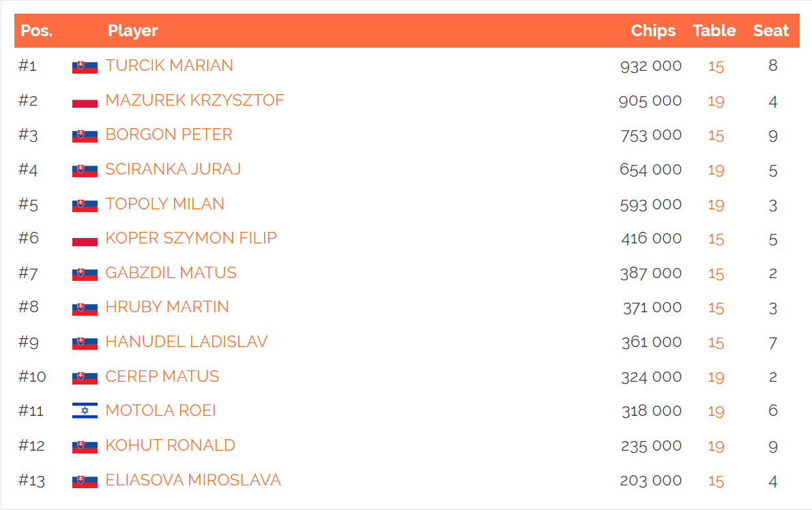Click Israeli flag beside MOTOLA ROEI
Viewport: 812px width, 510px height.
[x=85, y=410]
